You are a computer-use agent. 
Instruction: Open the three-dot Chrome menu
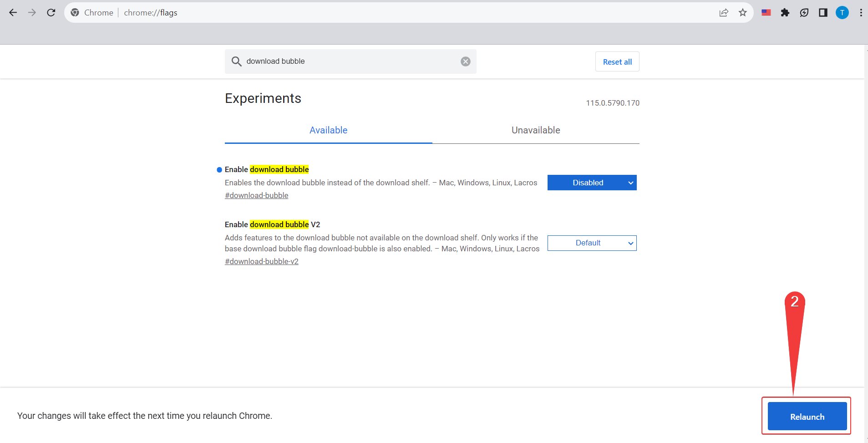(x=861, y=12)
